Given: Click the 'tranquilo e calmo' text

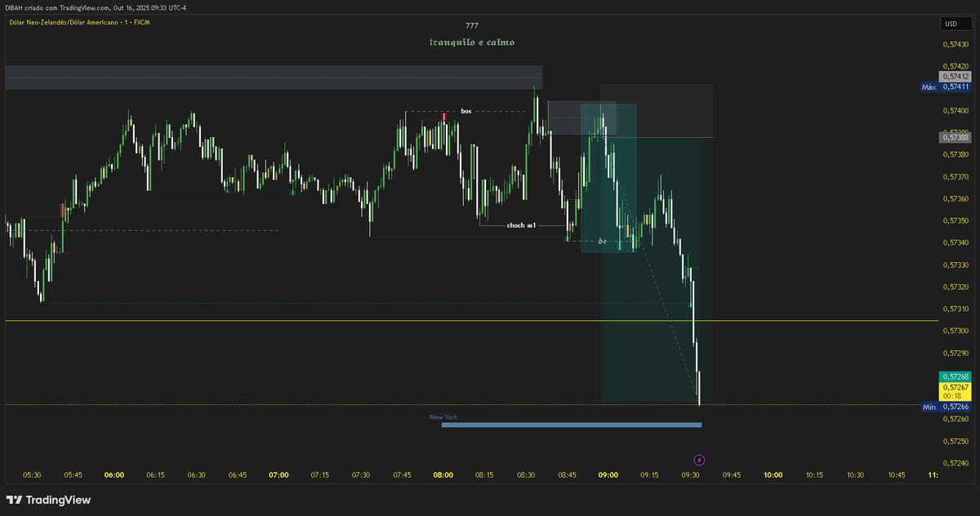Looking at the screenshot, I should click(472, 42).
